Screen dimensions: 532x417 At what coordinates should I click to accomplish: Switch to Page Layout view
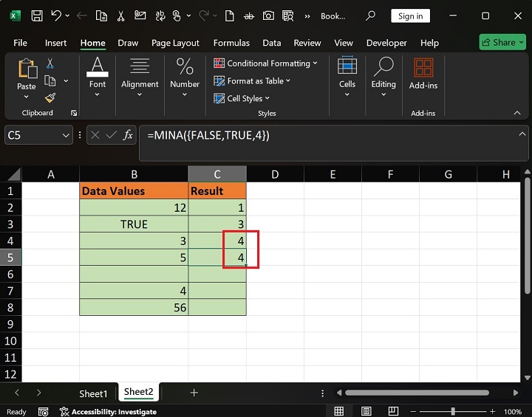point(367,412)
